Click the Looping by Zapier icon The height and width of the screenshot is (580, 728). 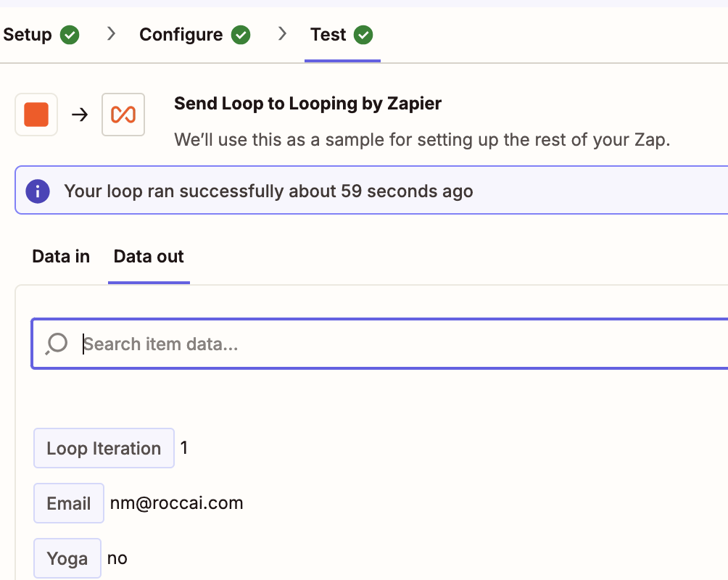(123, 115)
